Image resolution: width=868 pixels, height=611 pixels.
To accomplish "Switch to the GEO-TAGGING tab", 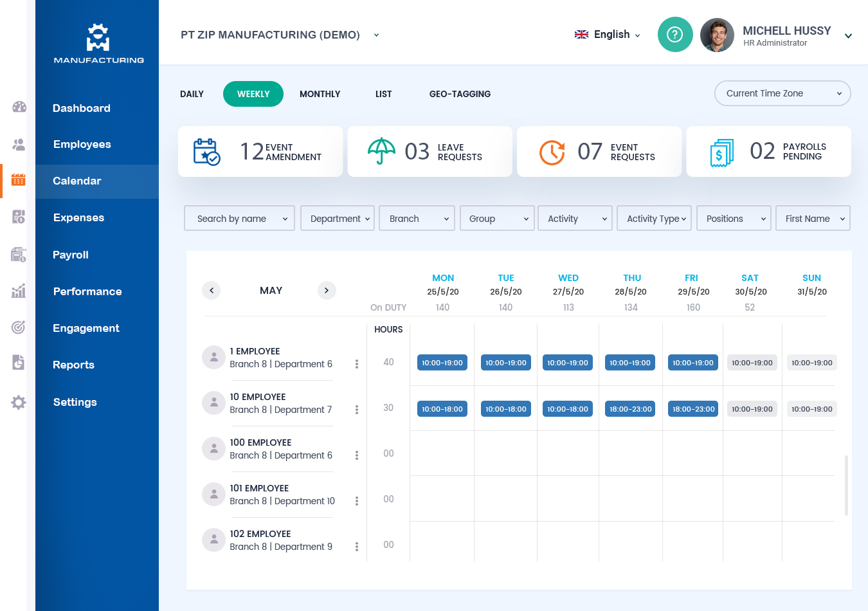I will tap(460, 94).
